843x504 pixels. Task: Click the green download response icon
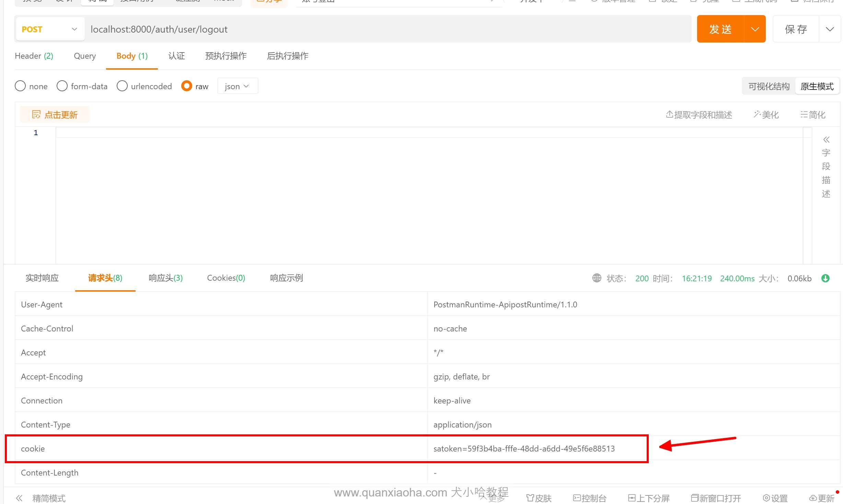pos(825,278)
